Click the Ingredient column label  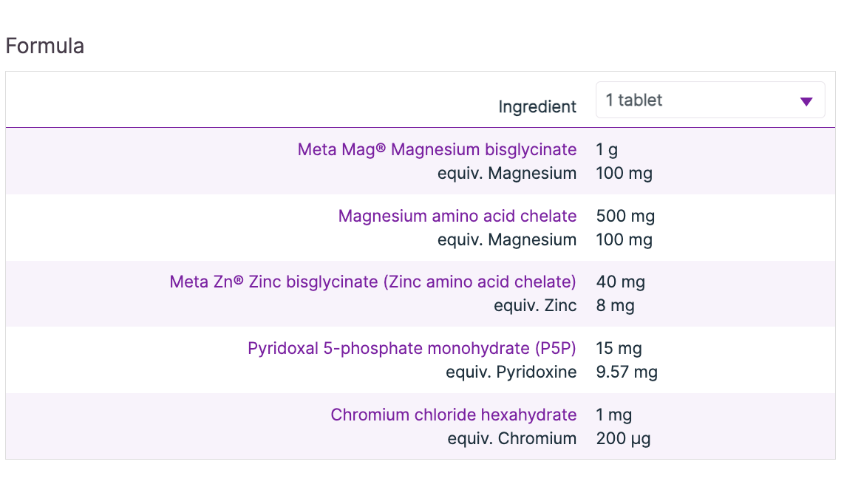click(x=537, y=107)
